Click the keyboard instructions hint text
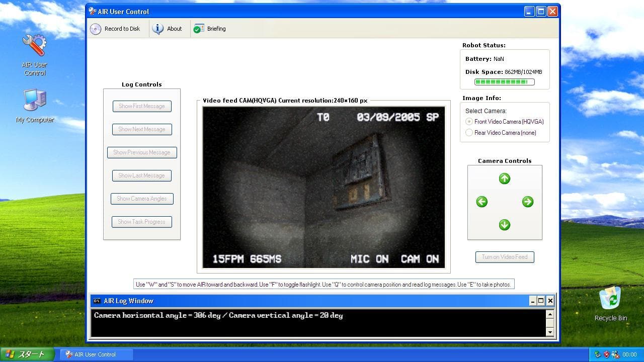The width and height of the screenshot is (644, 362). pyautogui.click(x=324, y=285)
